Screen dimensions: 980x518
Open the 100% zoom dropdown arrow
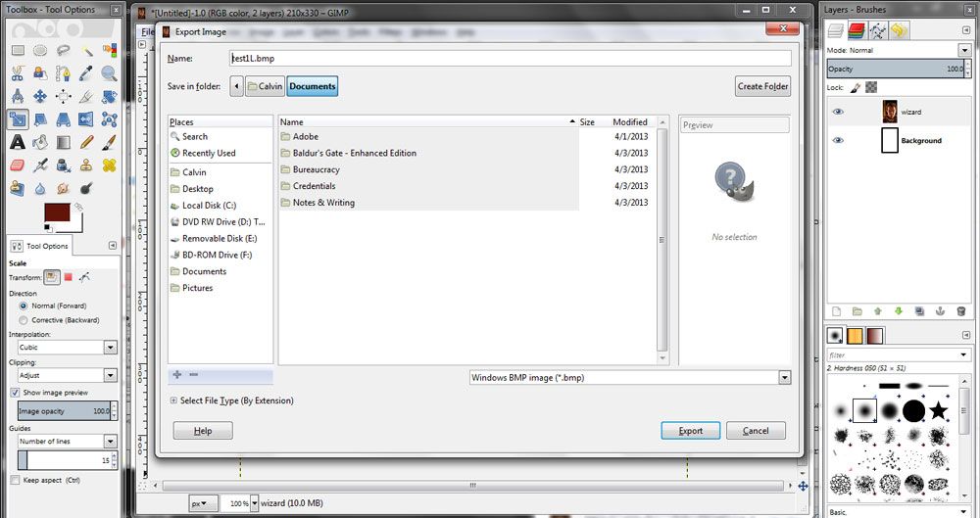pos(255,503)
